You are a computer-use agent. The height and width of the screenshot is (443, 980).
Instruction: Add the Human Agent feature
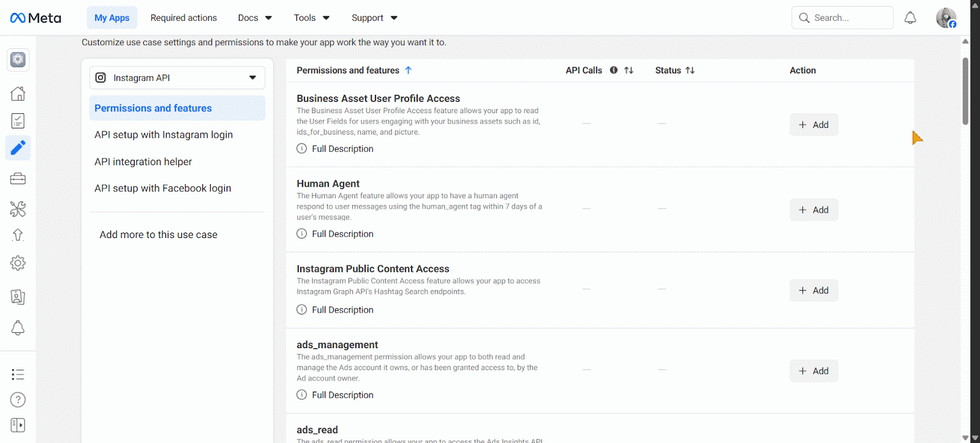[813, 210]
